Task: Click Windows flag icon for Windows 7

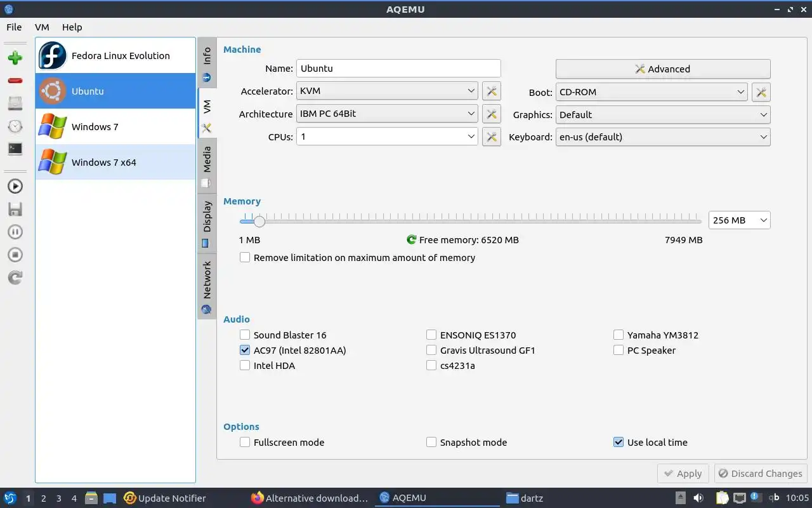Action: [53, 126]
